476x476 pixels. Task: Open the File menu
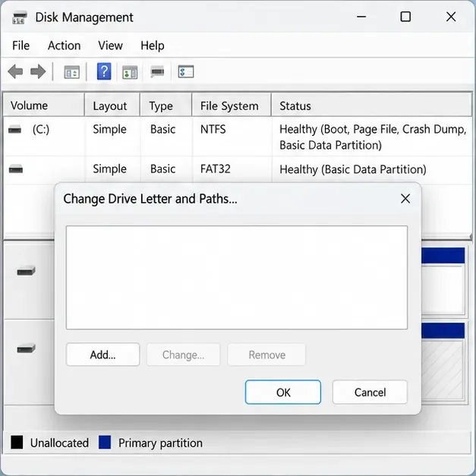pyautogui.click(x=21, y=46)
